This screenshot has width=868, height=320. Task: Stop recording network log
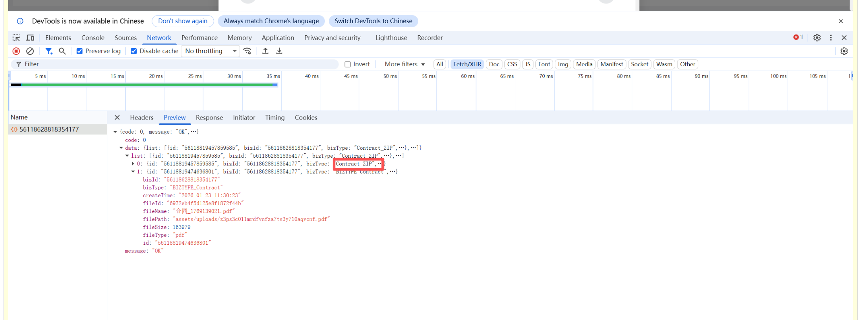16,51
